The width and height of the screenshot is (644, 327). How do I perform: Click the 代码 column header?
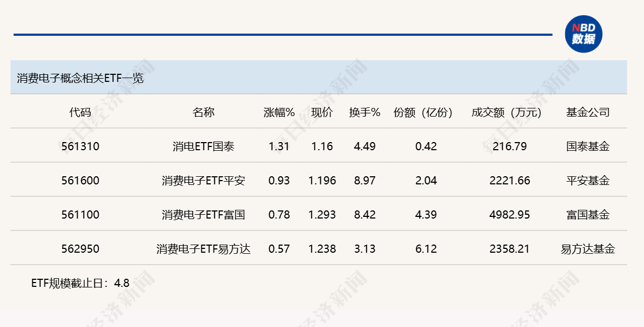(80, 112)
